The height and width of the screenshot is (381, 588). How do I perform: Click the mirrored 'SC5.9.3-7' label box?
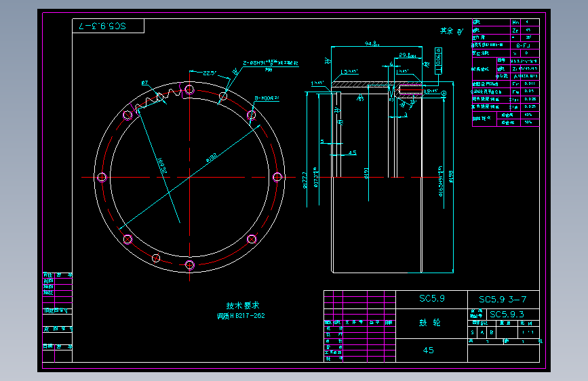(108, 26)
